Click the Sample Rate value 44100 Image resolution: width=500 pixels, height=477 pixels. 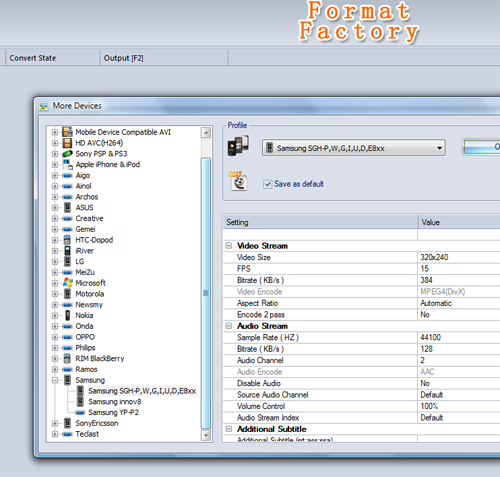click(x=431, y=337)
